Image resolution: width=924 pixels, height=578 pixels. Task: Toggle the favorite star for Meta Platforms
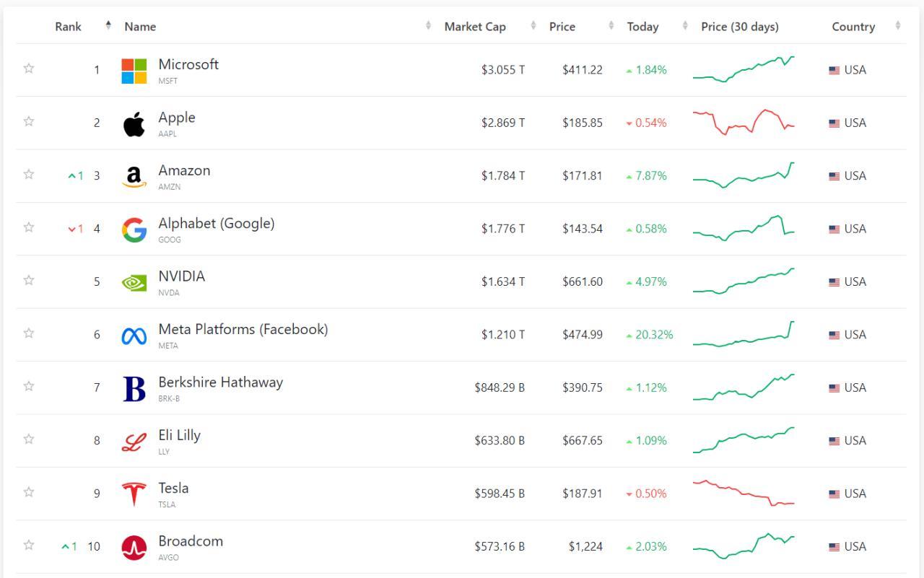click(x=29, y=333)
